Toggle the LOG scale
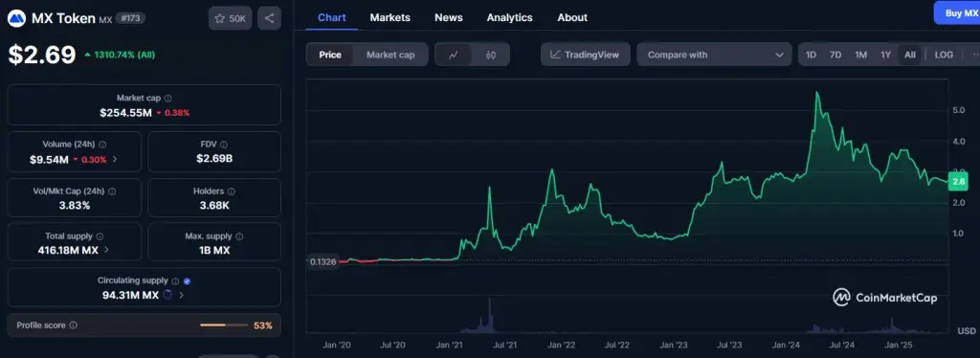Image resolution: width=980 pixels, height=358 pixels. 944,55
